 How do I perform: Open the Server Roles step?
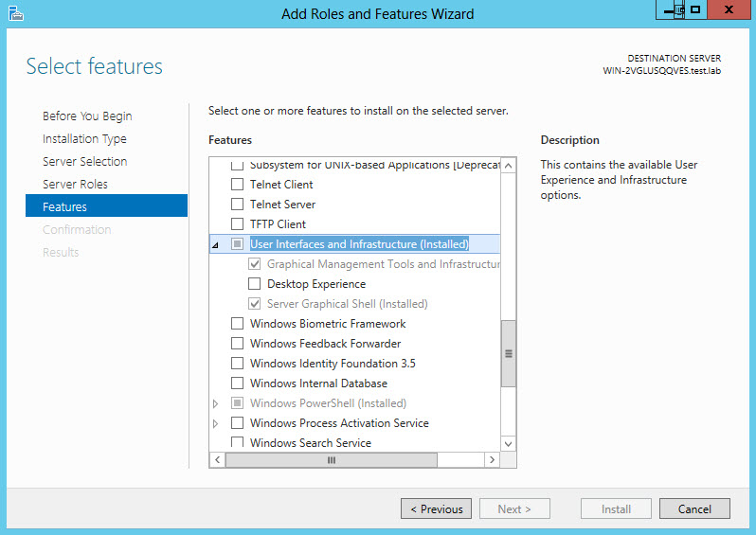(x=75, y=185)
